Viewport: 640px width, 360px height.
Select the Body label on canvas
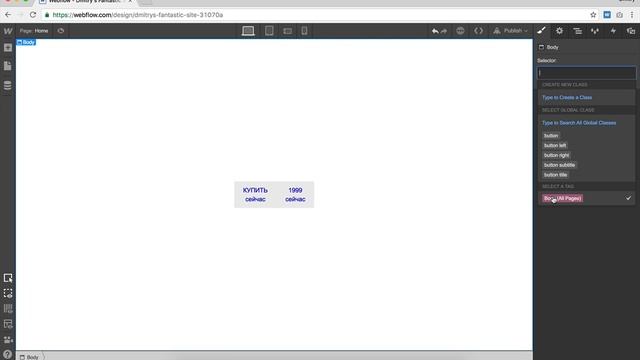(x=26, y=42)
